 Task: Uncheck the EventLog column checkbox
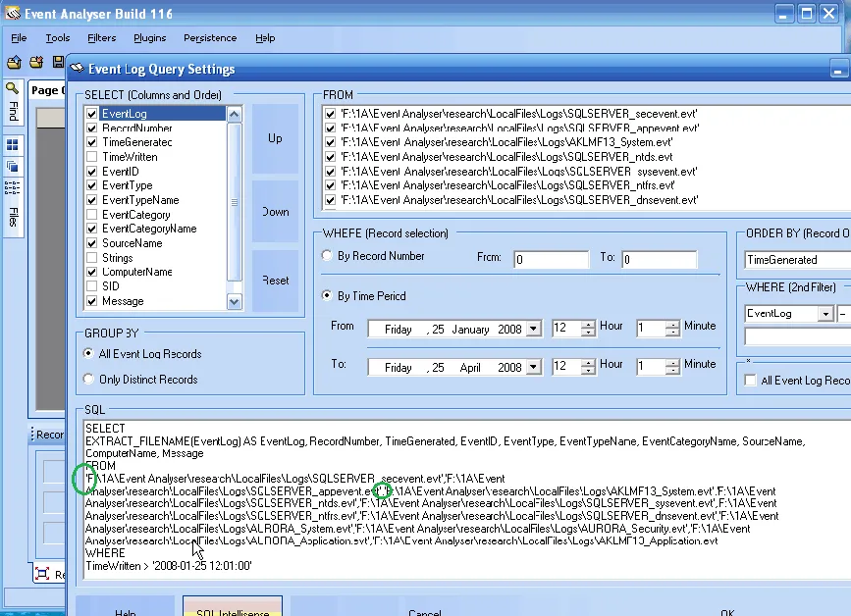coord(91,114)
